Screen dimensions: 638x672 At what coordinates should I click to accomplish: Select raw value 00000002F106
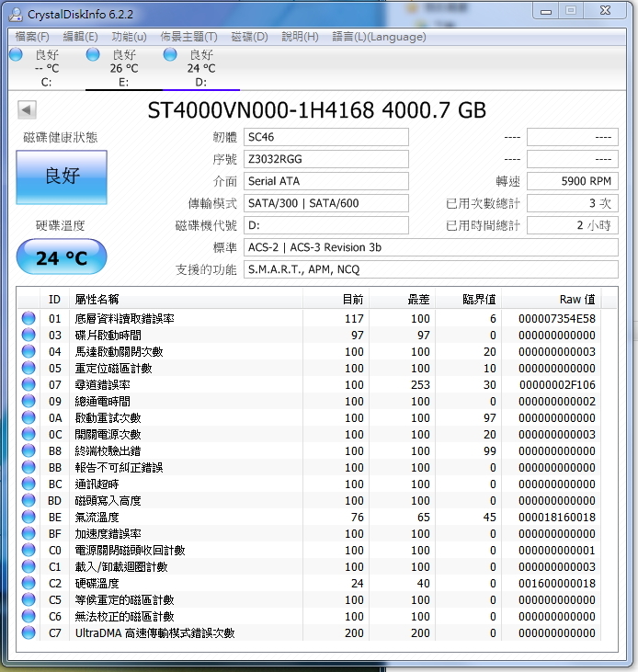coord(557,385)
